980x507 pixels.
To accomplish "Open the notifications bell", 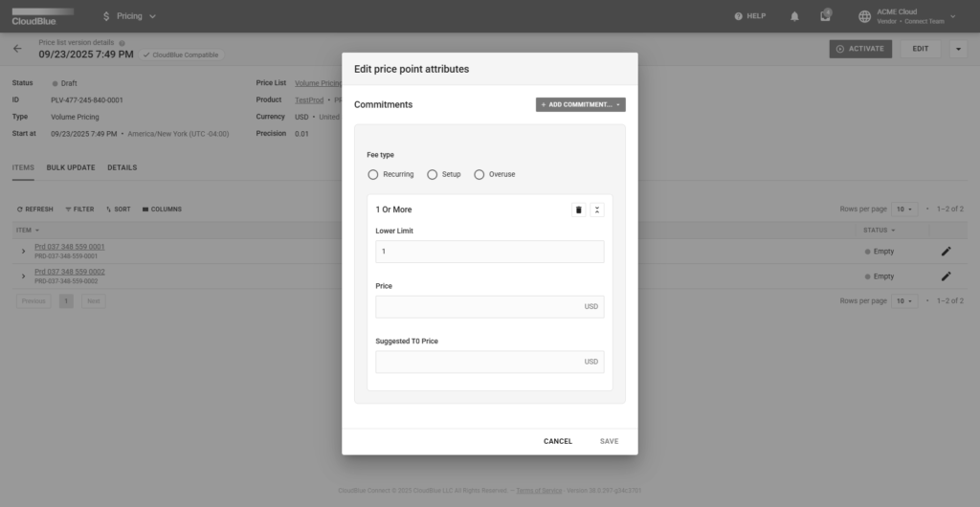I will (x=794, y=16).
